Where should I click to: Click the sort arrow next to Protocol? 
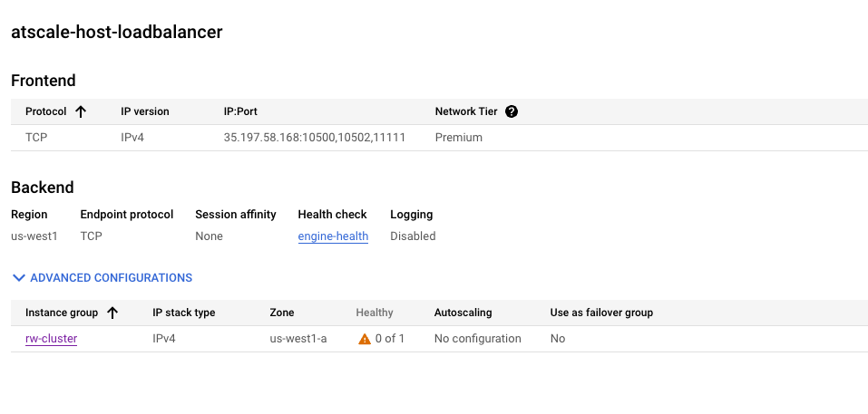coord(81,111)
